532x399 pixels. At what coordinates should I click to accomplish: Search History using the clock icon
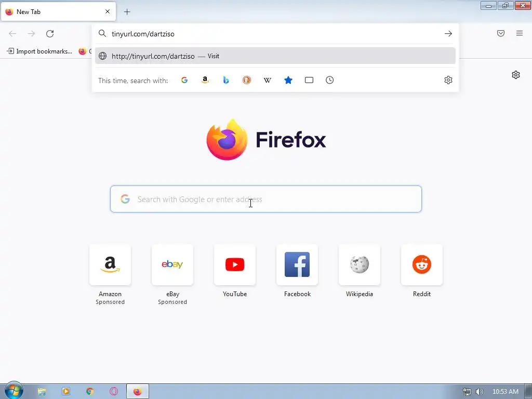[x=330, y=80]
